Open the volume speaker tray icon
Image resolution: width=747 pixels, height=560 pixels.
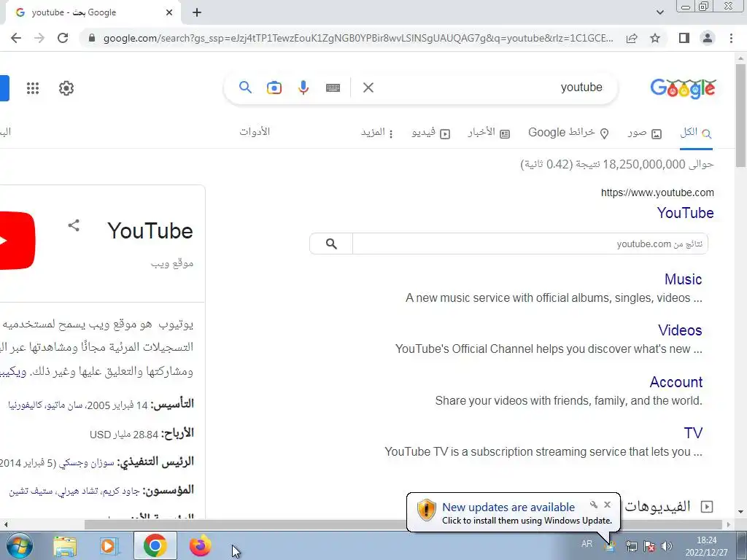tap(667, 546)
